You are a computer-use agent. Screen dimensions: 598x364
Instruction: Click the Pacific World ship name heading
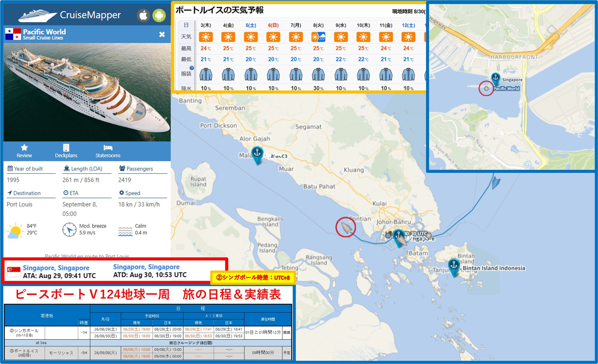(x=44, y=32)
